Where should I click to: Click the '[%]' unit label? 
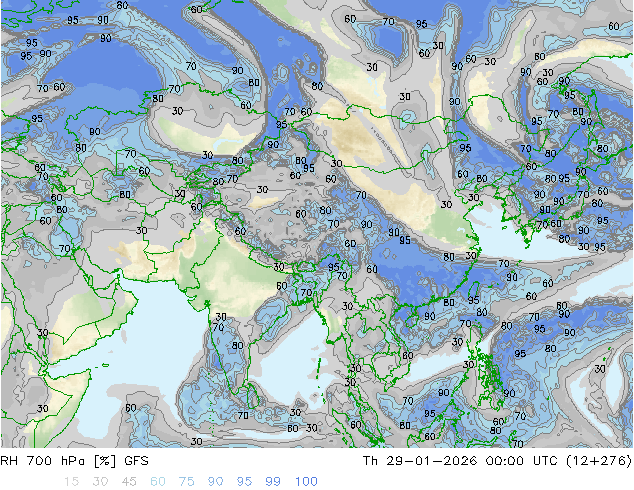pos(105,460)
